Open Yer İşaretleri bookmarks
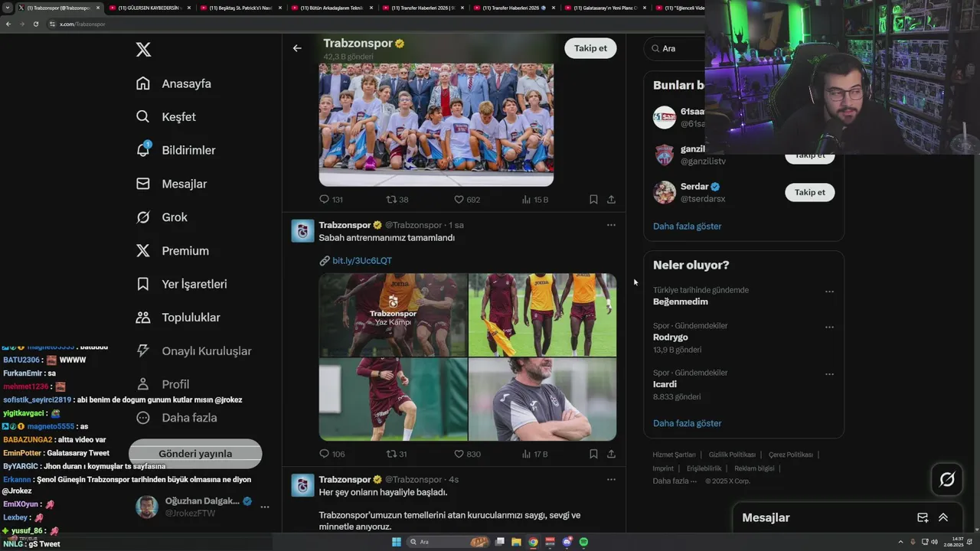The width and height of the screenshot is (980, 551). [181, 284]
